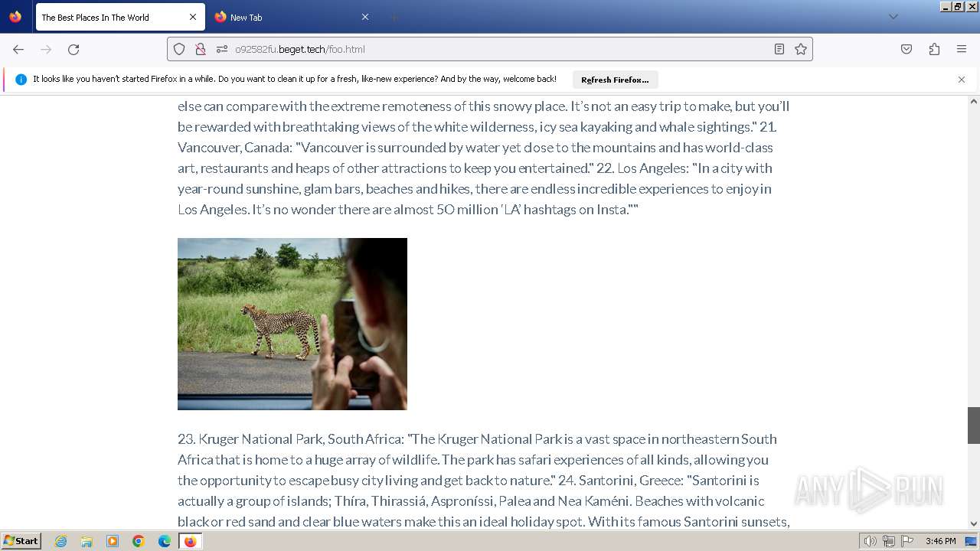Click the vertical scrollbar thumb

point(974,425)
